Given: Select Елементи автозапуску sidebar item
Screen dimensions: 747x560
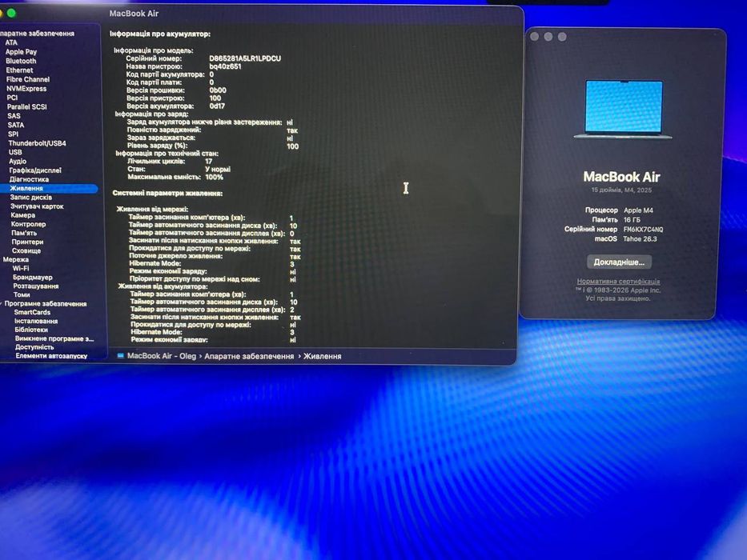Looking at the screenshot, I should click(51, 356).
